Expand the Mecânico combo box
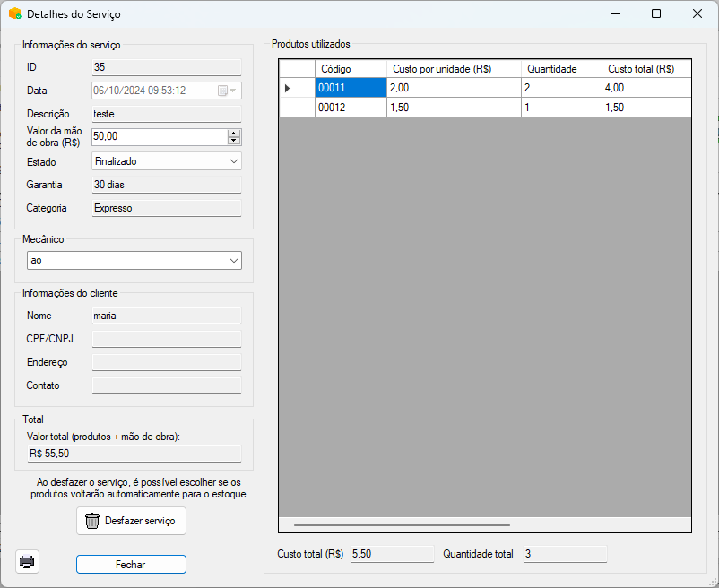719x588 pixels. pyautogui.click(x=233, y=260)
